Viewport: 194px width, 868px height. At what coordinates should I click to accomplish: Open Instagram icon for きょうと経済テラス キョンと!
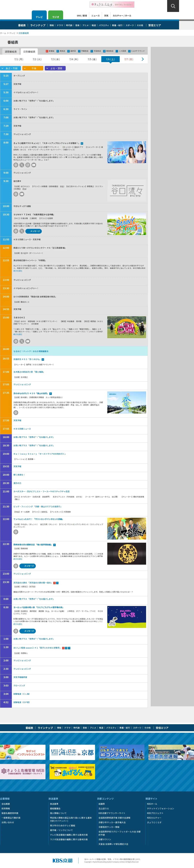tap(28, 165)
